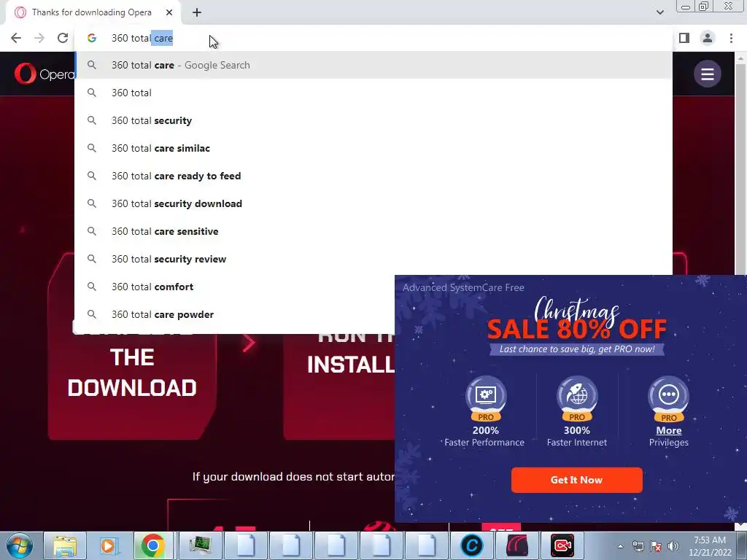Click 'Get It Now' in SystemCare popup
Image resolution: width=747 pixels, height=560 pixels.
tap(576, 480)
